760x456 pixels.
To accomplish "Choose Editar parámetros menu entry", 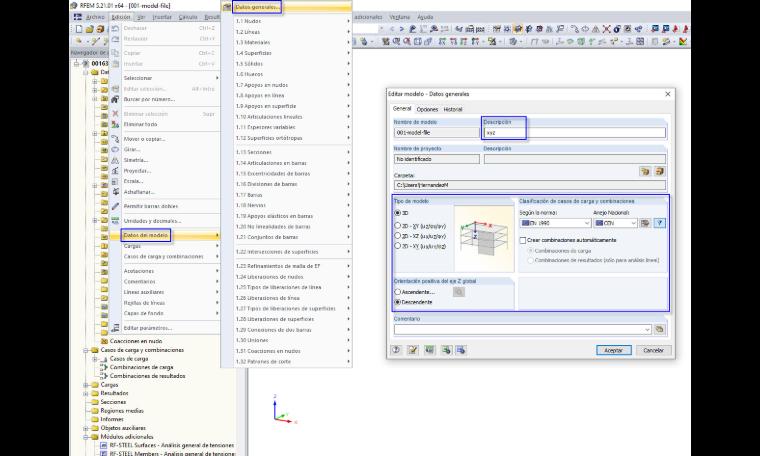I will 148,328.
